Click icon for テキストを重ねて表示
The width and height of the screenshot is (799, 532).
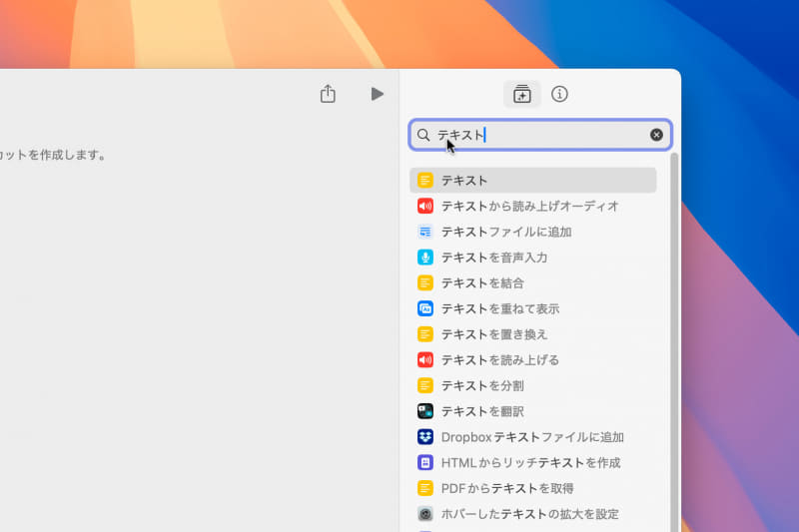pos(425,308)
